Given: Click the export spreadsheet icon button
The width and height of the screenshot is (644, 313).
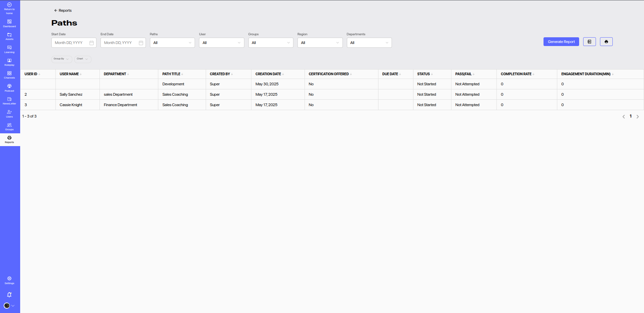Looking at the screenshot, I should point(589,42).
